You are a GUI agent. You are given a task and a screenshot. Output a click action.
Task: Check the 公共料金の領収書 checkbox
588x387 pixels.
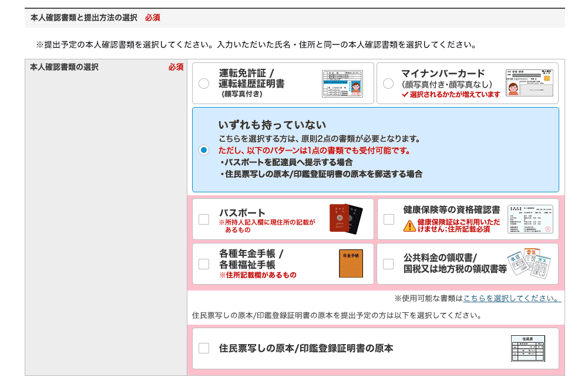(388, 263)
